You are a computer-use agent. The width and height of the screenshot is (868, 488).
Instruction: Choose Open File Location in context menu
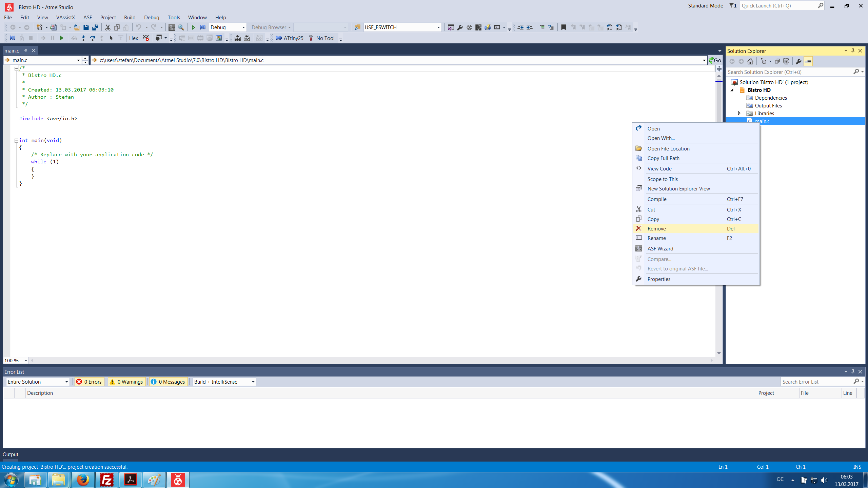pyautogui.click(x=696, y=148)
